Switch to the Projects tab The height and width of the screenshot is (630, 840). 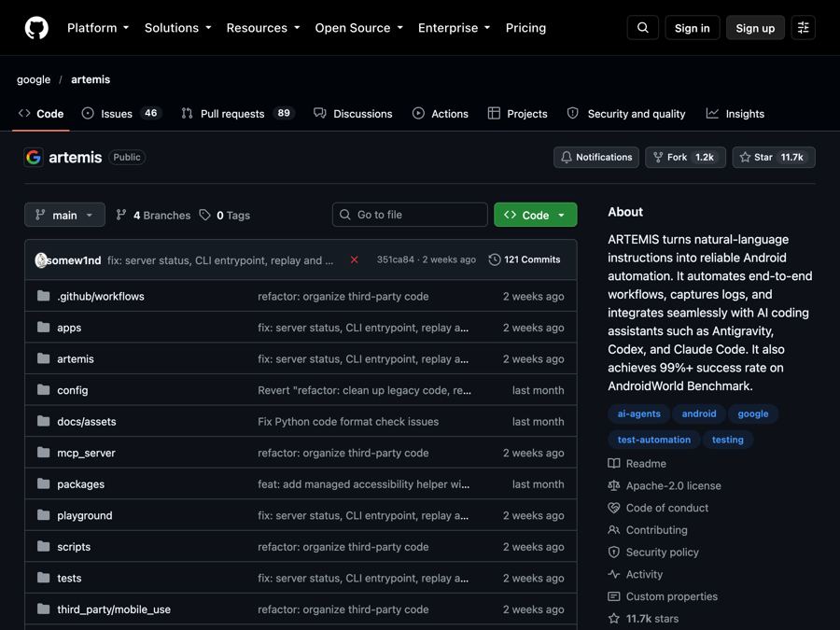pyautogui.click(x=517, y=114)
